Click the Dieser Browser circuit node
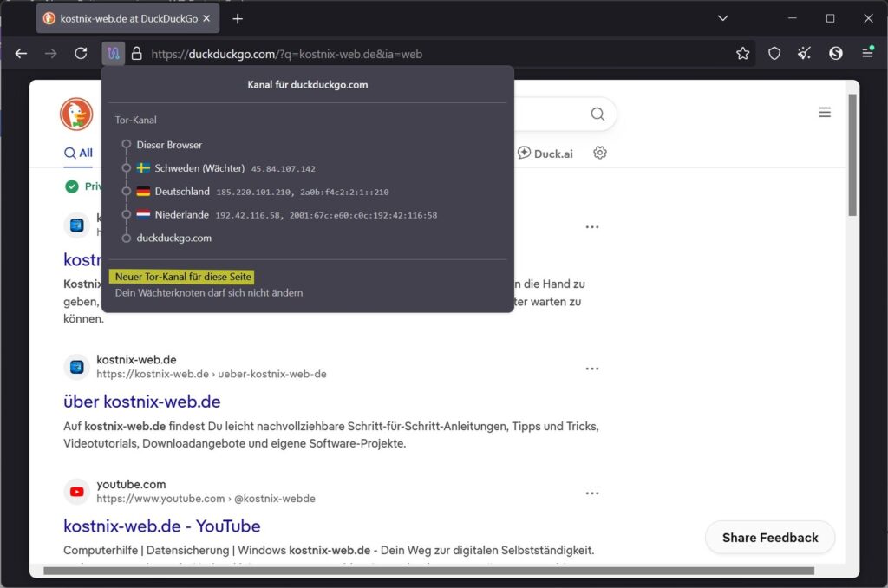 (169, 145)
